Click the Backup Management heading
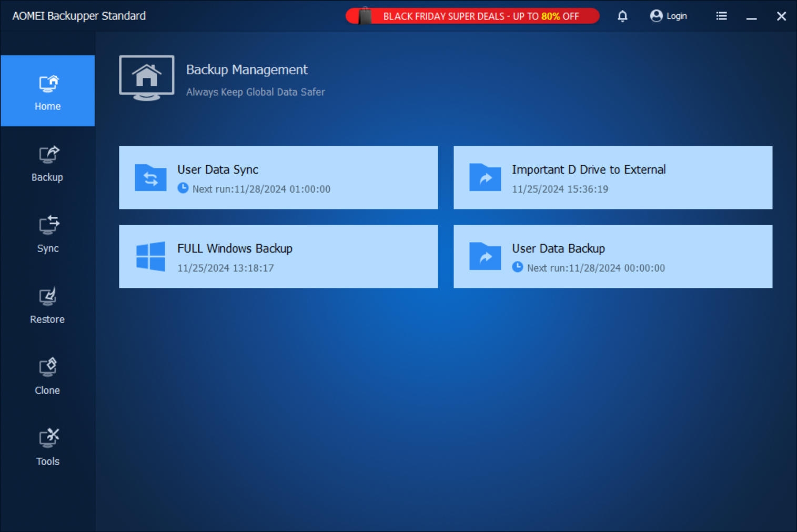The image size is (797, 532). [x=247, y=69]
